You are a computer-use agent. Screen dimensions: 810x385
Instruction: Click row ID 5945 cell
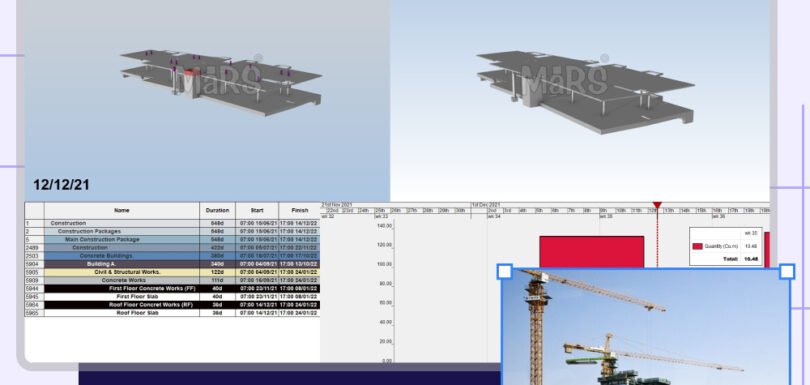coord(34,297)
